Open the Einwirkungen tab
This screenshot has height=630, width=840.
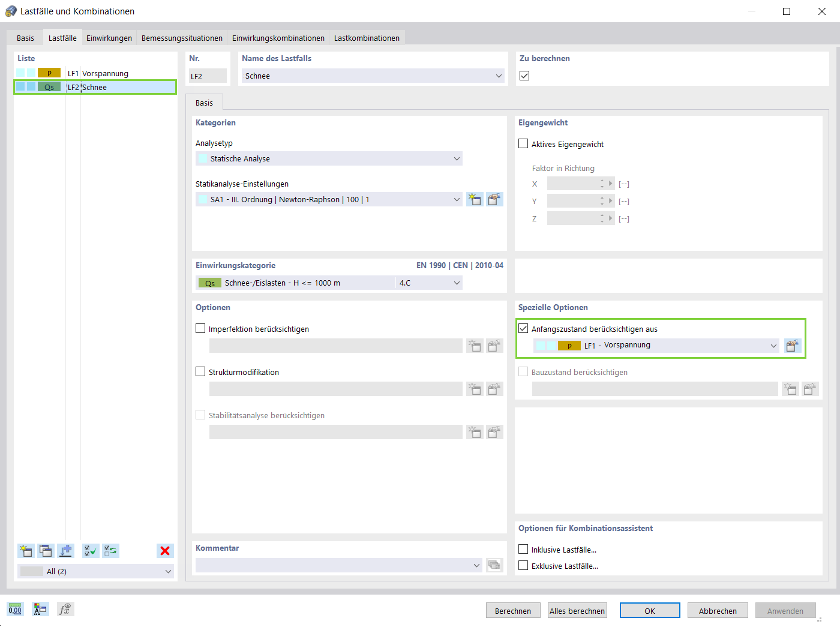click(109, 38)
